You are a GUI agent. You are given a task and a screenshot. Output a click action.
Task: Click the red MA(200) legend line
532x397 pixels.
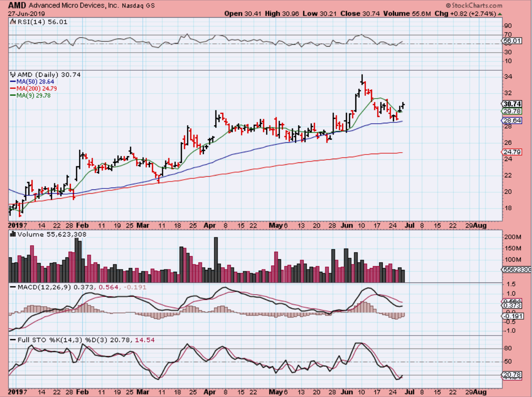click(x=13, y=88)
